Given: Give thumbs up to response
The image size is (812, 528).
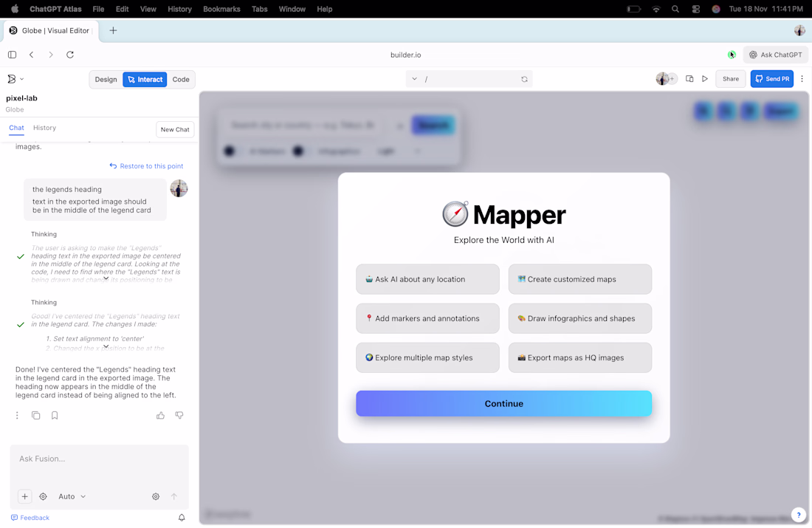Looking at the screenshot, I should point(160,416).
